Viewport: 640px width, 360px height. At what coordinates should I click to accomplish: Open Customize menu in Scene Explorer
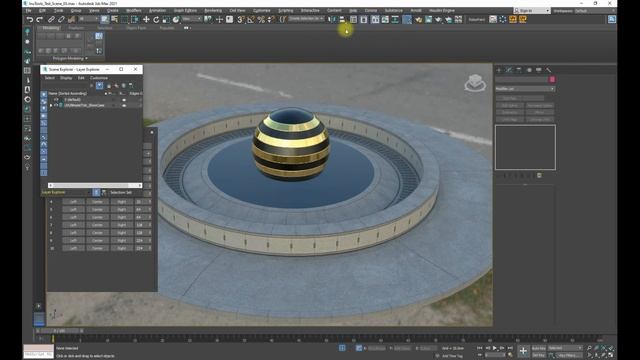point(99,78)
